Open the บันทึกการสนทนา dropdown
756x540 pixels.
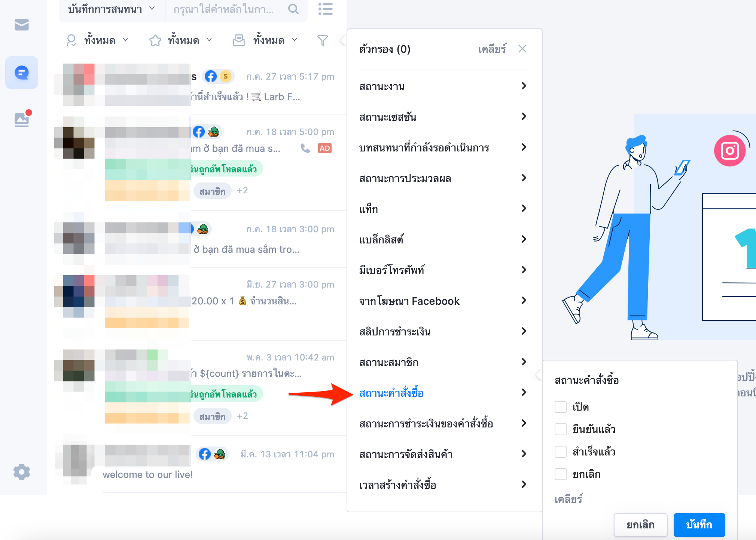point(112,9)
